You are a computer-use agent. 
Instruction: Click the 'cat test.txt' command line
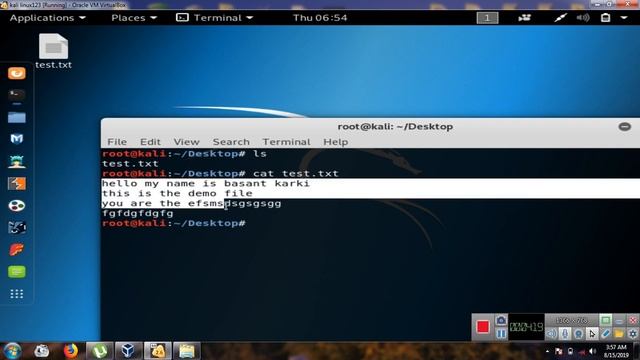(220, 173)
